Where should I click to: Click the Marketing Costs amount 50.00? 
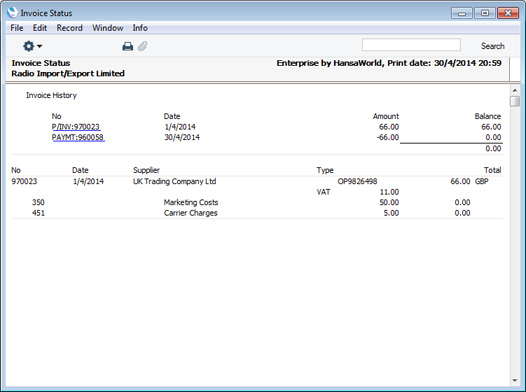click(x=389, y=202)
